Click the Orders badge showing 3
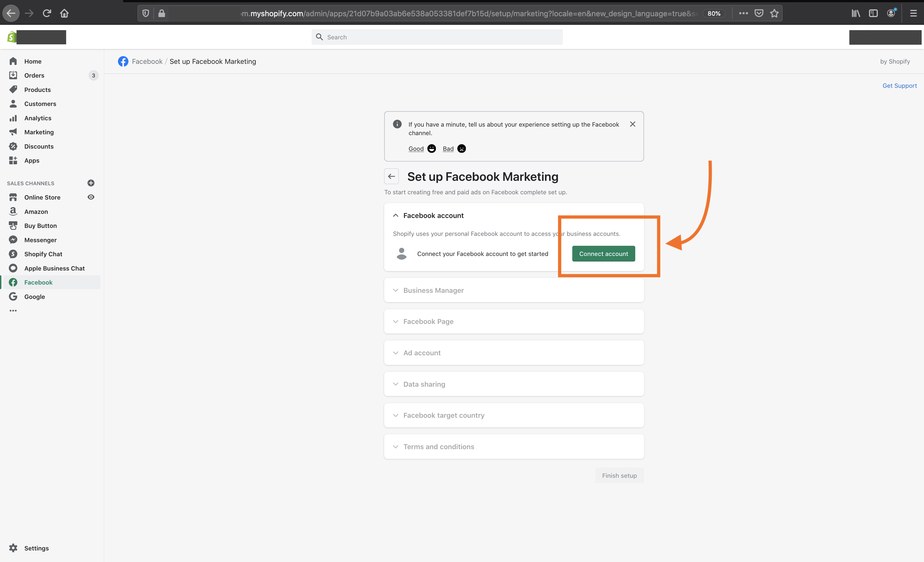 (94, 75)
